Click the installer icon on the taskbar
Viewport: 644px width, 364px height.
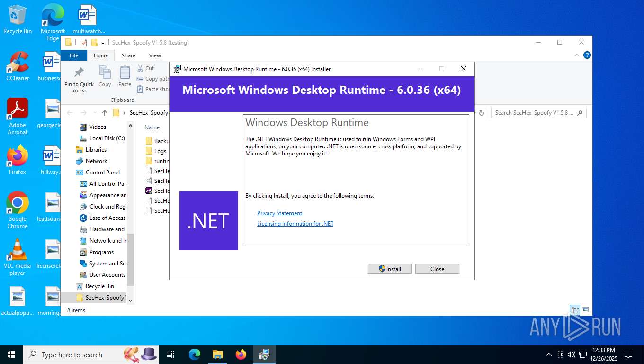click(x=264, y=355)
